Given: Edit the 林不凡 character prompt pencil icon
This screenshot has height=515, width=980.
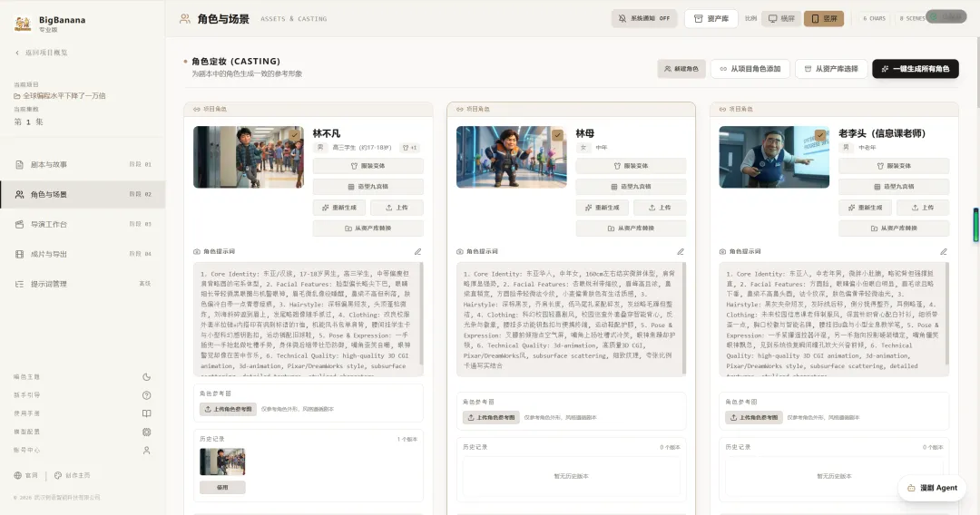Looking at the screenshot, I should (x=417, y=251).
